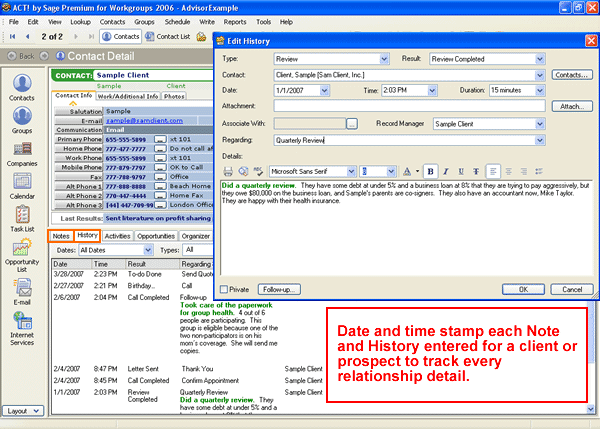Open the Record Manager dropdown
This screenshot has height=429, width=600.
point(540,124)
